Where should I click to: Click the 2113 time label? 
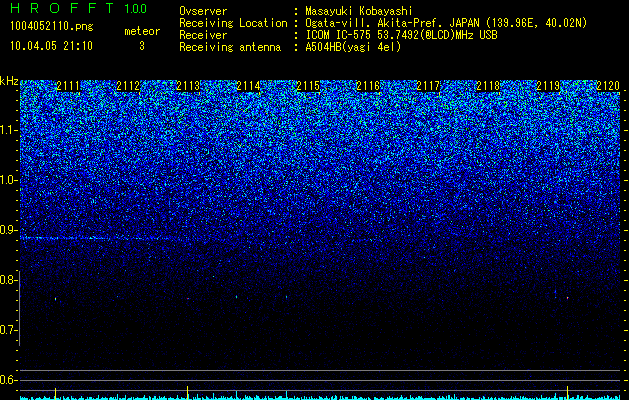click(188, 86)
